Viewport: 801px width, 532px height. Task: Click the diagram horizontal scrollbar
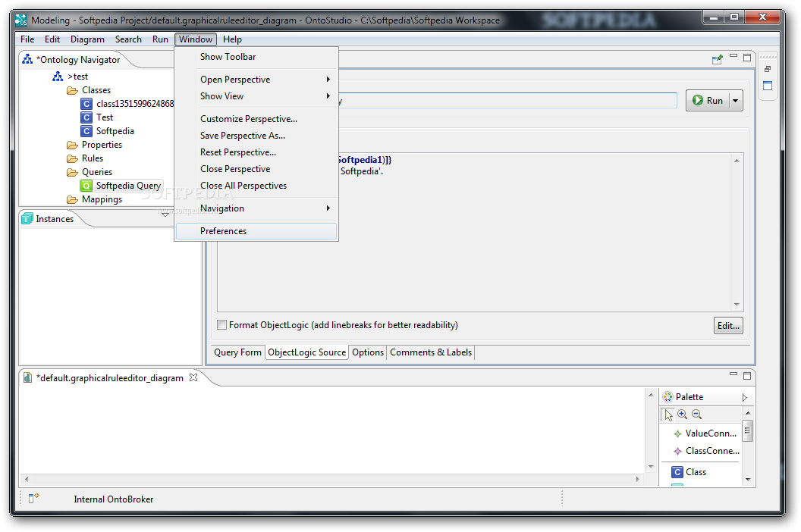coord(332,479)
